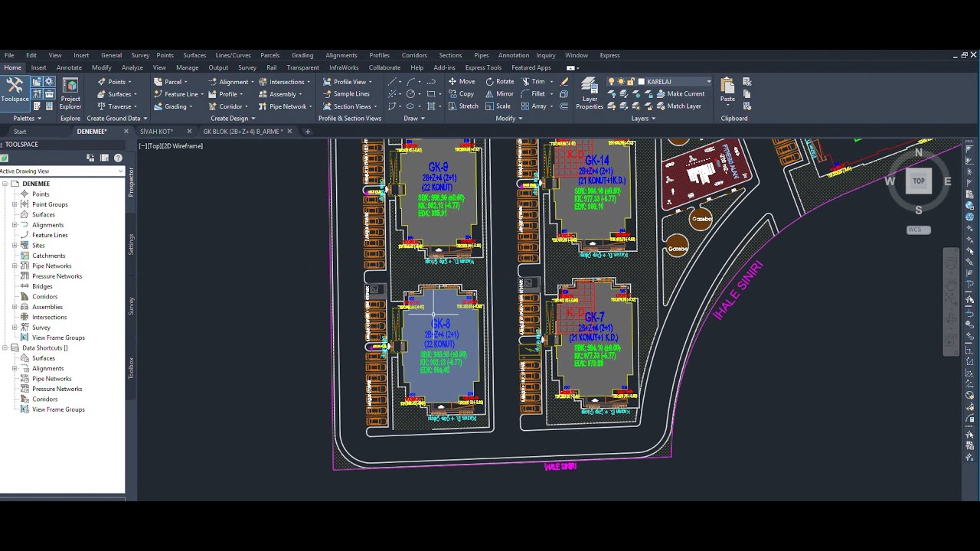Toggle freeze sun icon for KARELAJ layer
The width and height of the screenshot is (980, 551).
tap(621, 82)
